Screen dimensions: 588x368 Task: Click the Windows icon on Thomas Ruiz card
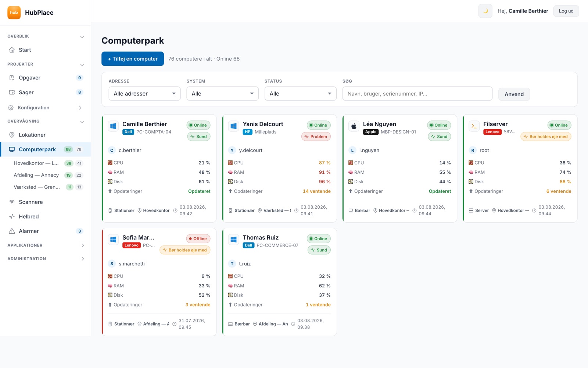233,240
